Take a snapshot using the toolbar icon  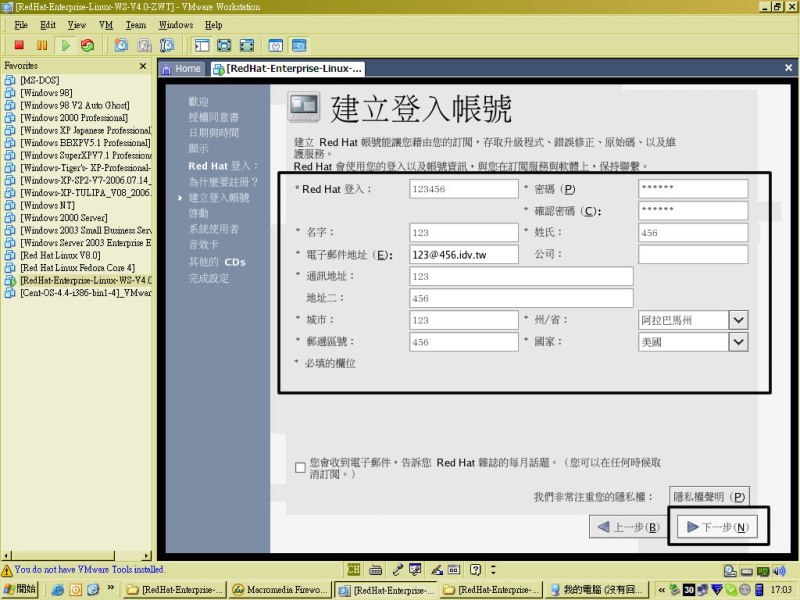[121, 45]
